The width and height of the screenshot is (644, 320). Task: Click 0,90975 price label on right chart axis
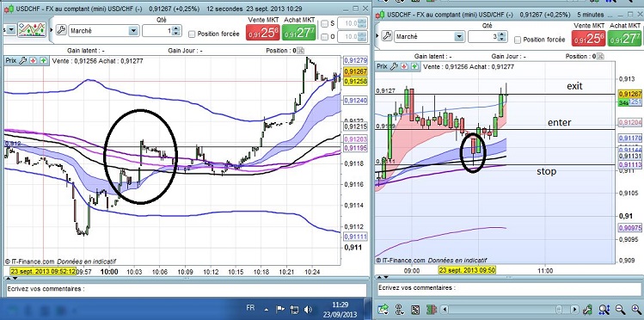coord(629,228)
